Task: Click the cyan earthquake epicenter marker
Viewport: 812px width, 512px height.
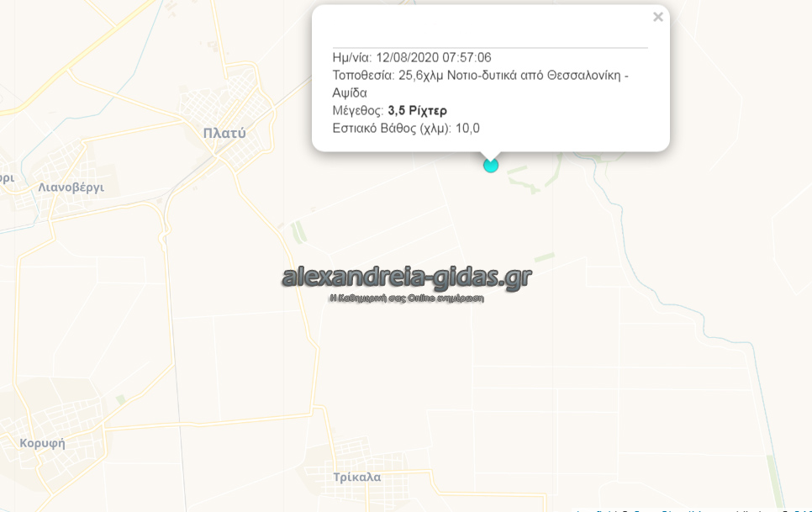Action: point(491,165)
